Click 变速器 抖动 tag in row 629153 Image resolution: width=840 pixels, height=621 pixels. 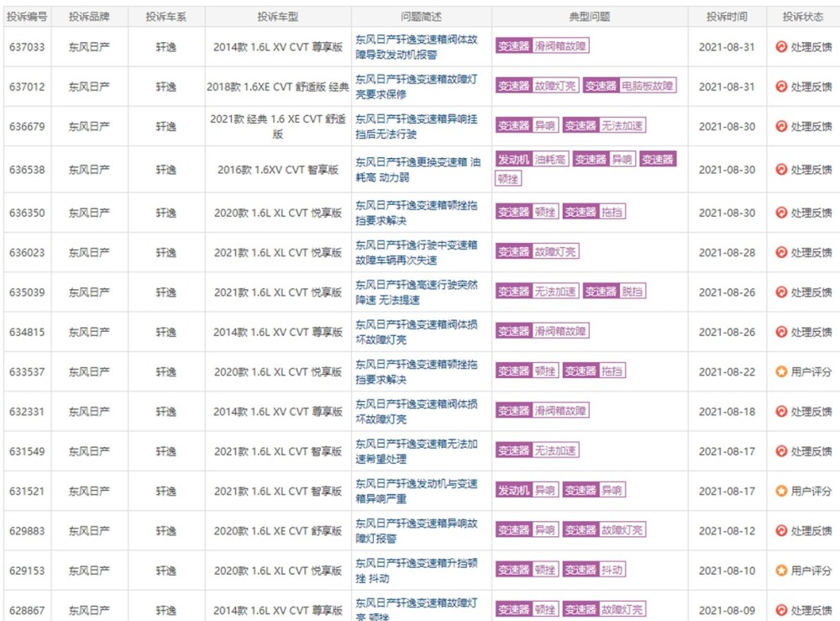tap(594, 570)
